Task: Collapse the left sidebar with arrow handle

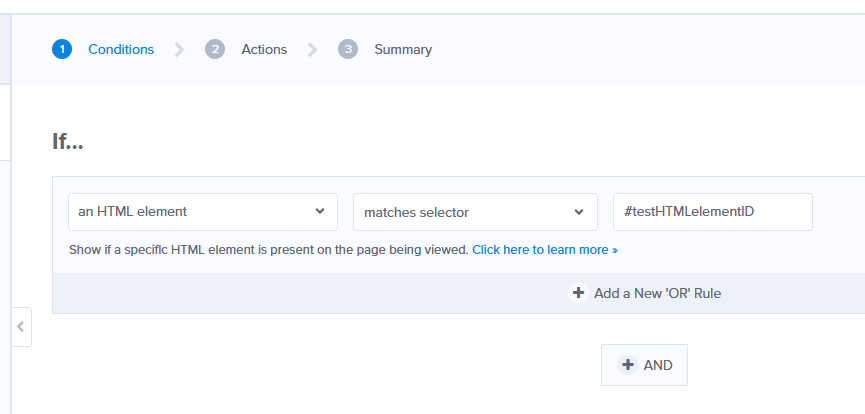Action: coord(21,327)
